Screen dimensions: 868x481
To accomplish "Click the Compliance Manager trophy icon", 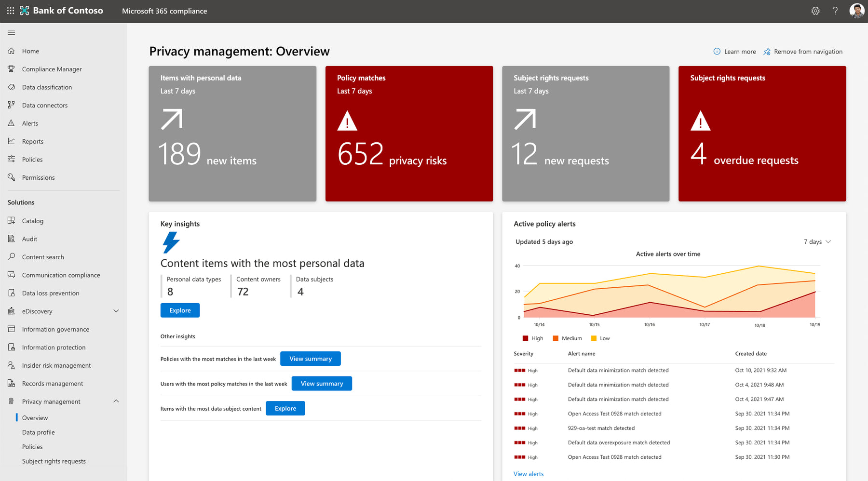I will click(x=12, y=69).
